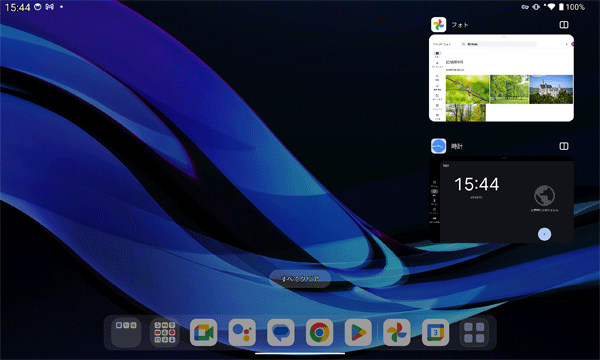The height and width of the screenshot is (360, 600).
Task: Toggle split screen for the Clock card
Action: (x=564, y=146)
